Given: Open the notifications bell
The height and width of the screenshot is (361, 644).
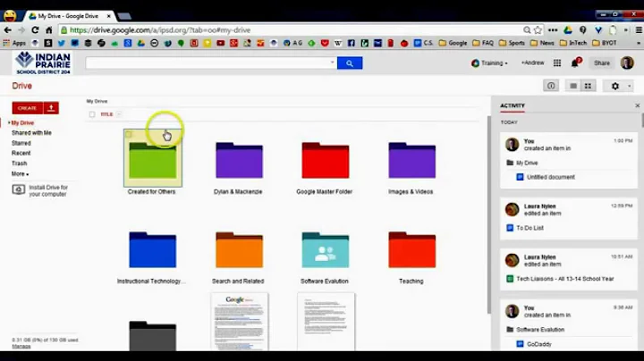Looking at the screenshot, I should pos(575,63).
